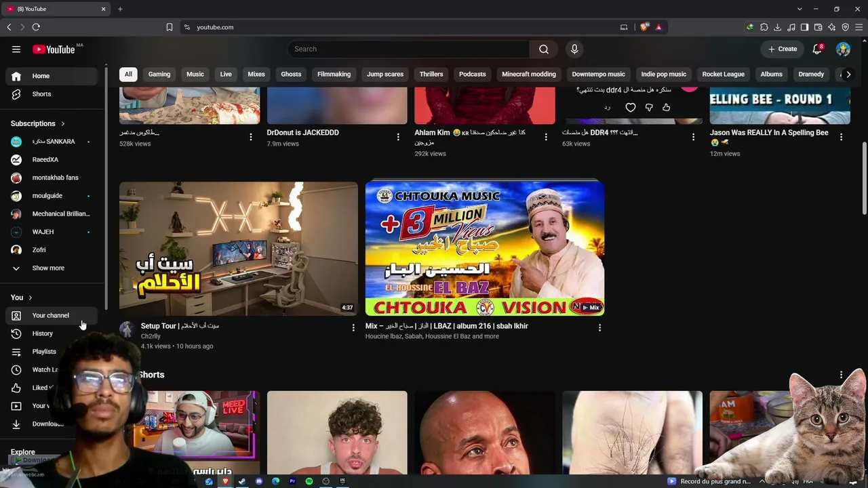
Task: Go back in the browser
Action: [x=9, y=27]
